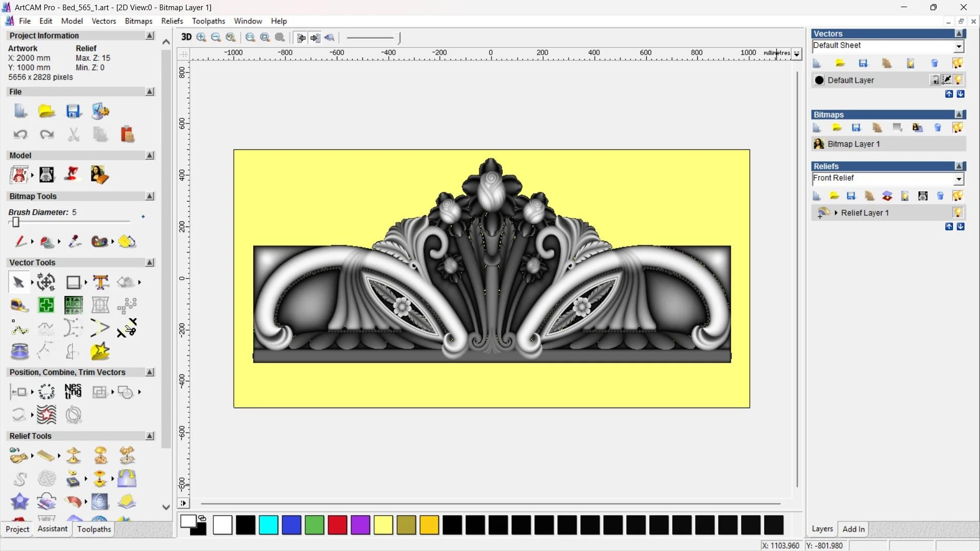This screenshot has height=551, width=980.
Task: Open the Toolpaths menu
Action: point(208,21)
